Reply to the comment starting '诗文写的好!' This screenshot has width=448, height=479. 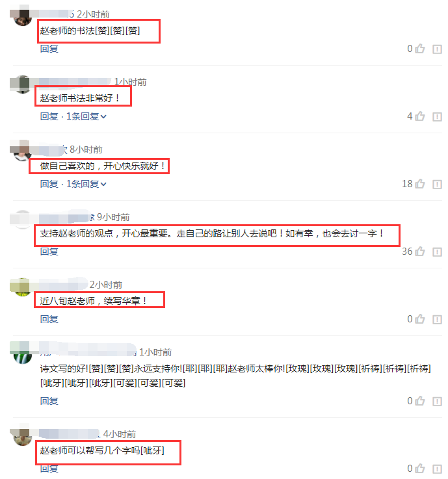pos(49,401)
